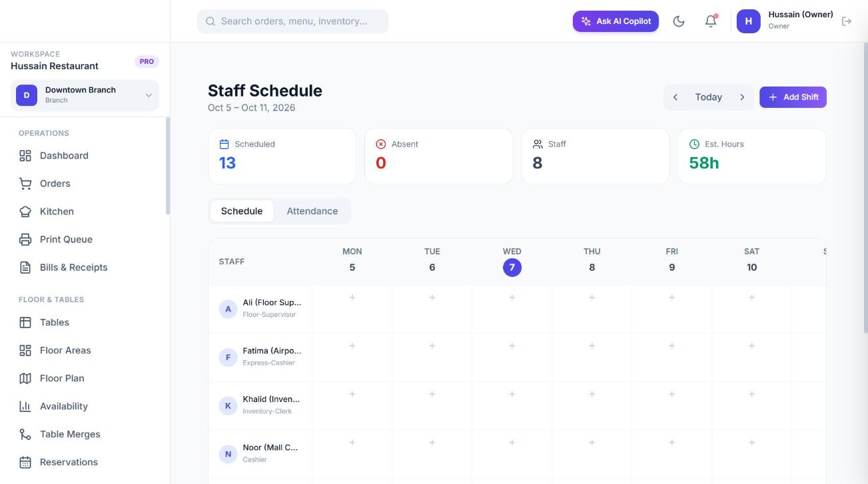
Task: Click the H user avatar
Action: [748, 21]
